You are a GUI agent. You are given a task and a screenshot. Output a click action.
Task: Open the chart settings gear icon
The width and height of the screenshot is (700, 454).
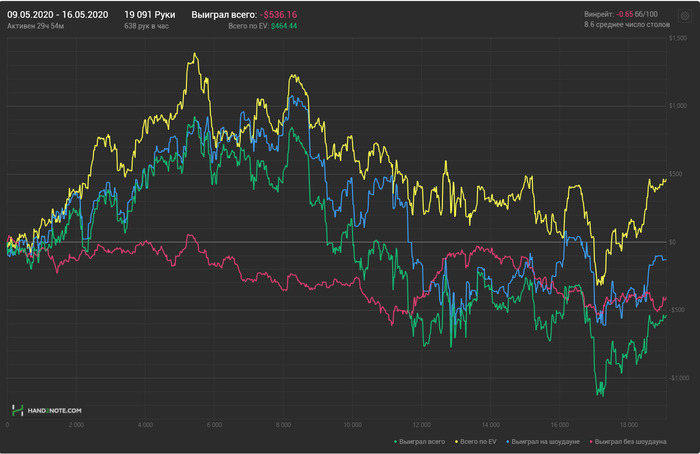pos(685,16)
